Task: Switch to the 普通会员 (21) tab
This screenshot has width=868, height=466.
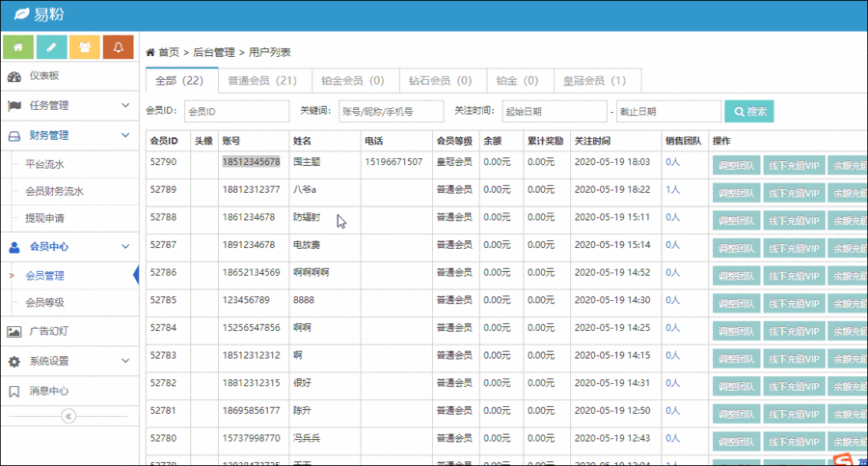Action: coord(261,81)
